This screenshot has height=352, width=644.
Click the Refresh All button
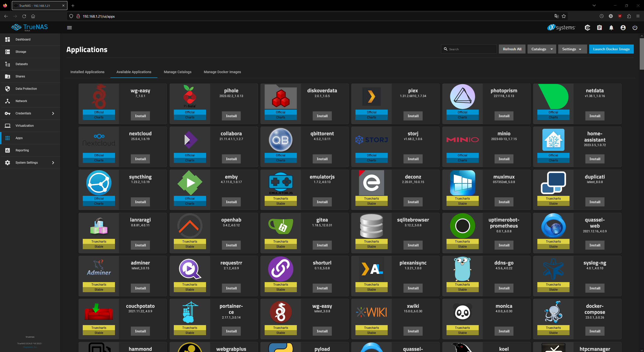512,49
